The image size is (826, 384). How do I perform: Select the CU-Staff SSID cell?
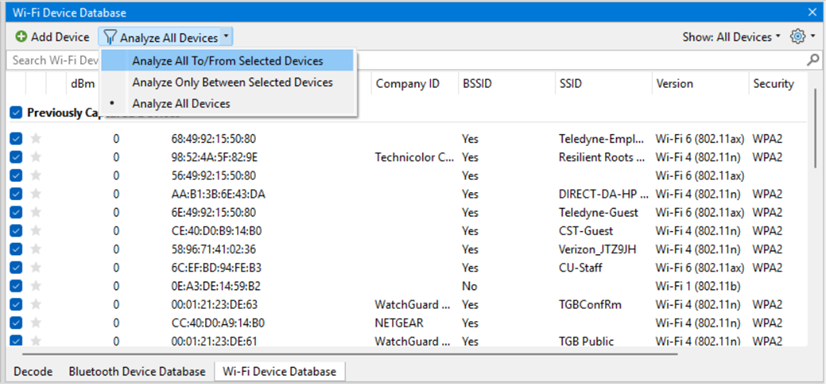pos(580,268)
